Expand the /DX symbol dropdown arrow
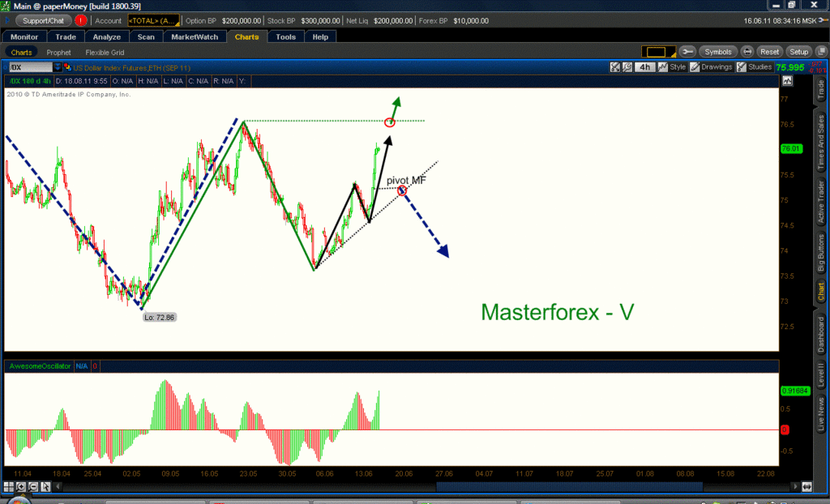Image resolution: width=830 pixels, height=504 pixels. [x=58, y=67]
